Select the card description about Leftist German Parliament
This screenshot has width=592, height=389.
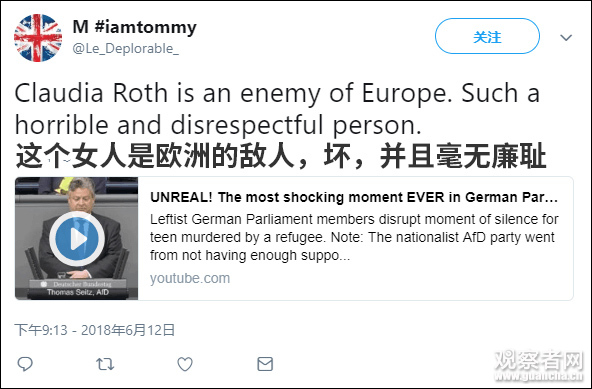pos(354,237)
